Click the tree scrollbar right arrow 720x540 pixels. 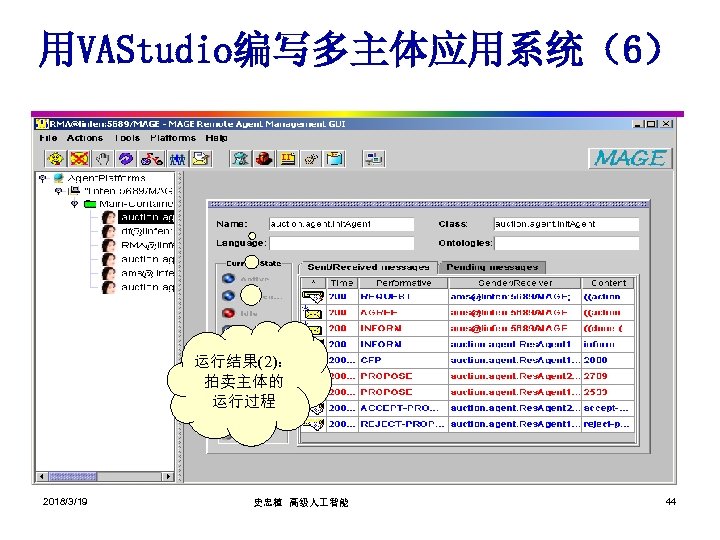169,476
